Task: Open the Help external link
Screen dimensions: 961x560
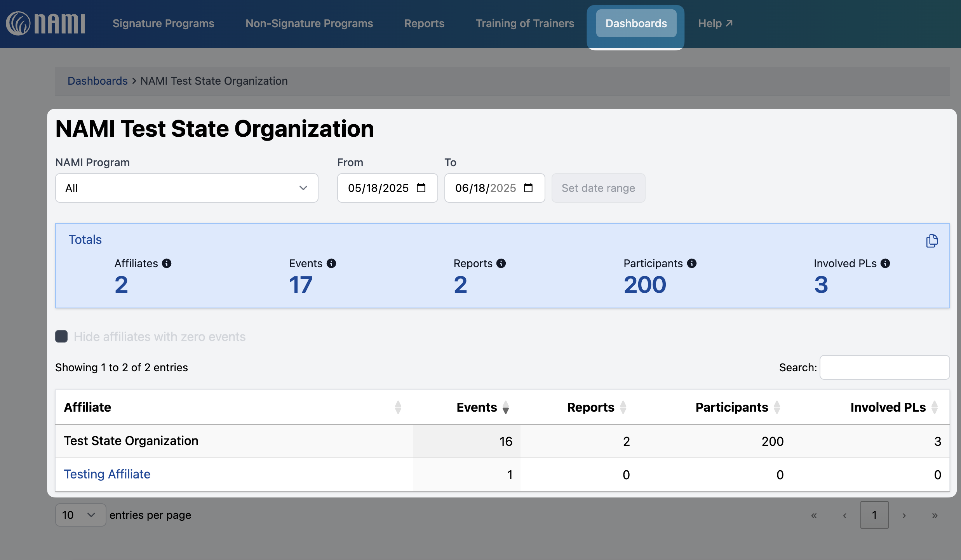Action: click(715, 23)
